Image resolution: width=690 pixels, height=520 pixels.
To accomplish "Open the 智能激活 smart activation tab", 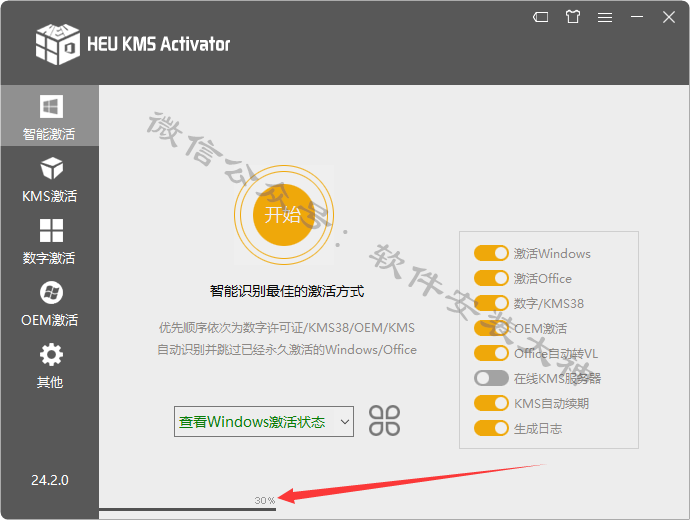I will [50, 116].
